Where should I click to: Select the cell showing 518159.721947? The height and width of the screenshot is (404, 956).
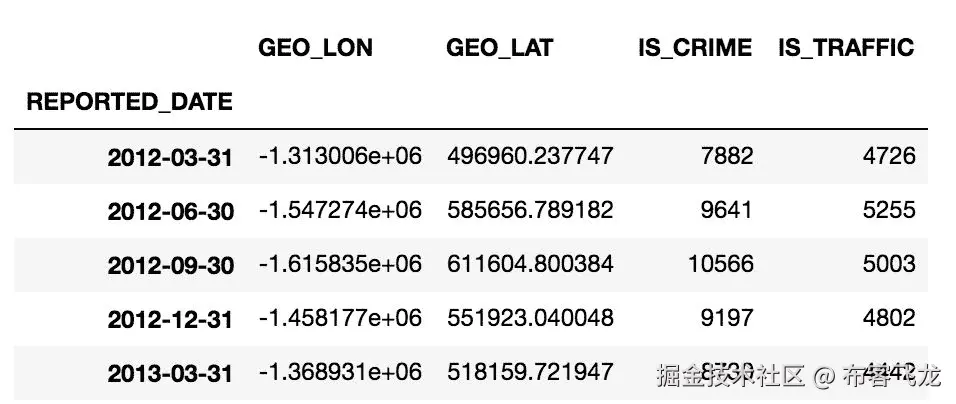pyautogui.click(x=530, y=370)
